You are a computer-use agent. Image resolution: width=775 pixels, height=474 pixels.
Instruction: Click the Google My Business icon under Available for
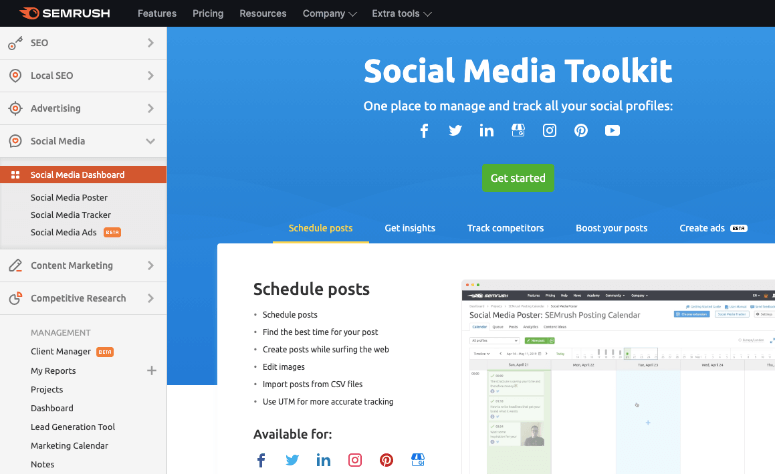point(418,460)
